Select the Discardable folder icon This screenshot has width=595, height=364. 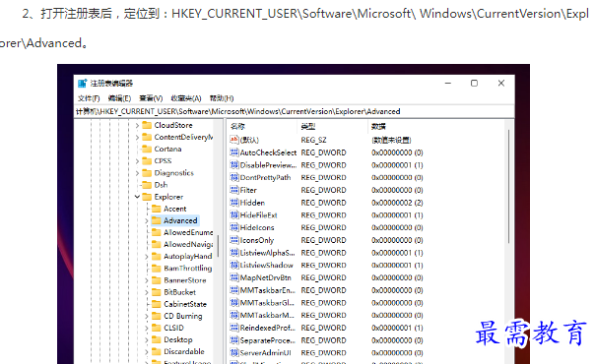tap(157, 351)
